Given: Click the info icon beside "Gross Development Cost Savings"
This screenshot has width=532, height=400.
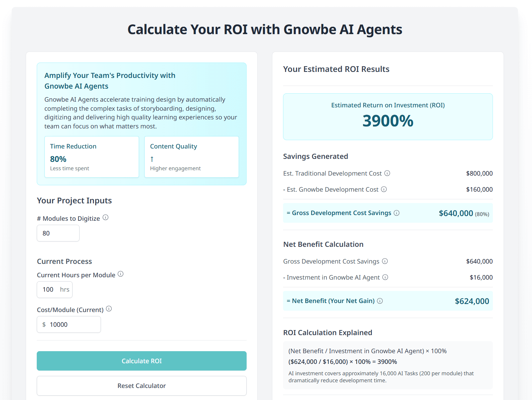Looking at the screenshot, I should (397, 213).
